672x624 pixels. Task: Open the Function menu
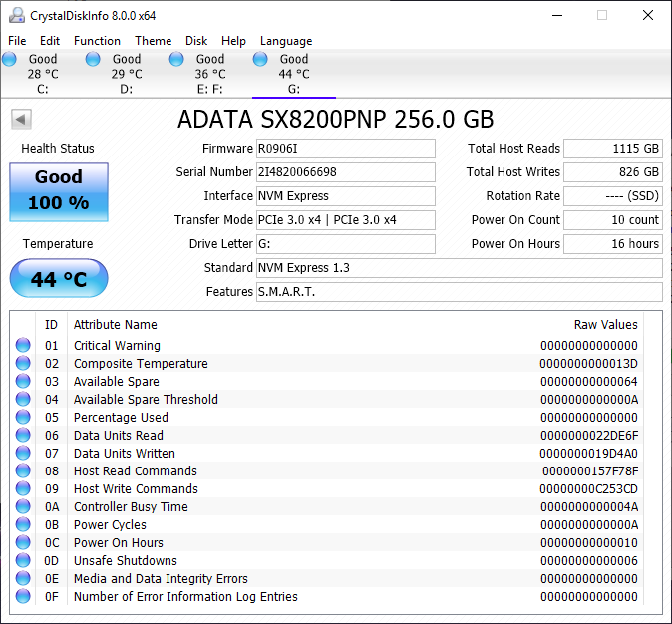pyautogui.click(x=97, y=41)
